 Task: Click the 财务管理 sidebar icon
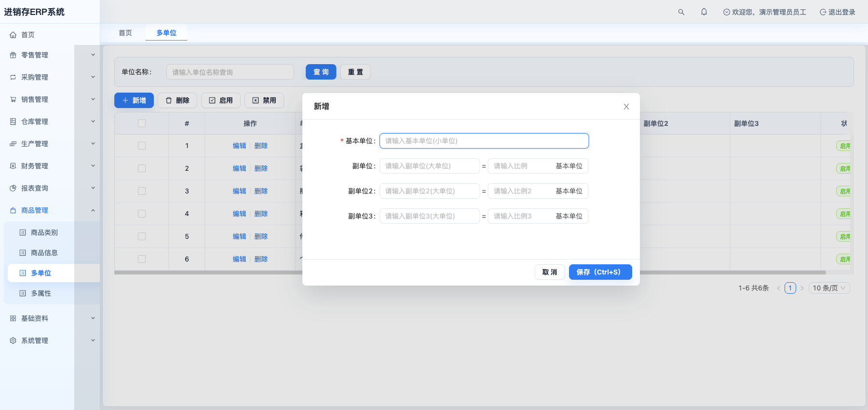click(13, 166)
